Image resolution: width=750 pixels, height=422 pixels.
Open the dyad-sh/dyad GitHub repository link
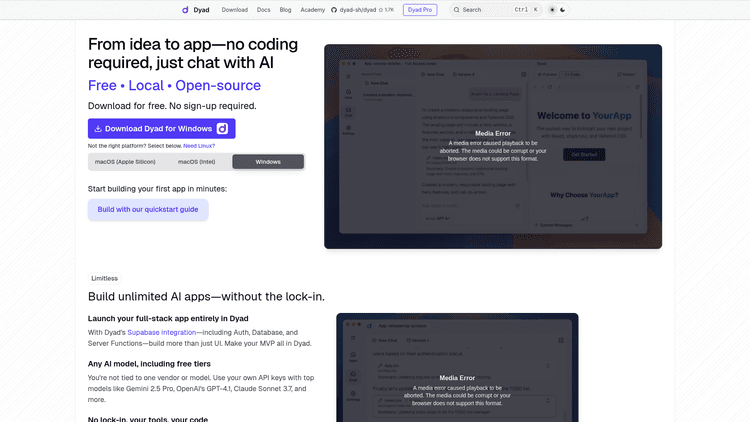(358, 10)
